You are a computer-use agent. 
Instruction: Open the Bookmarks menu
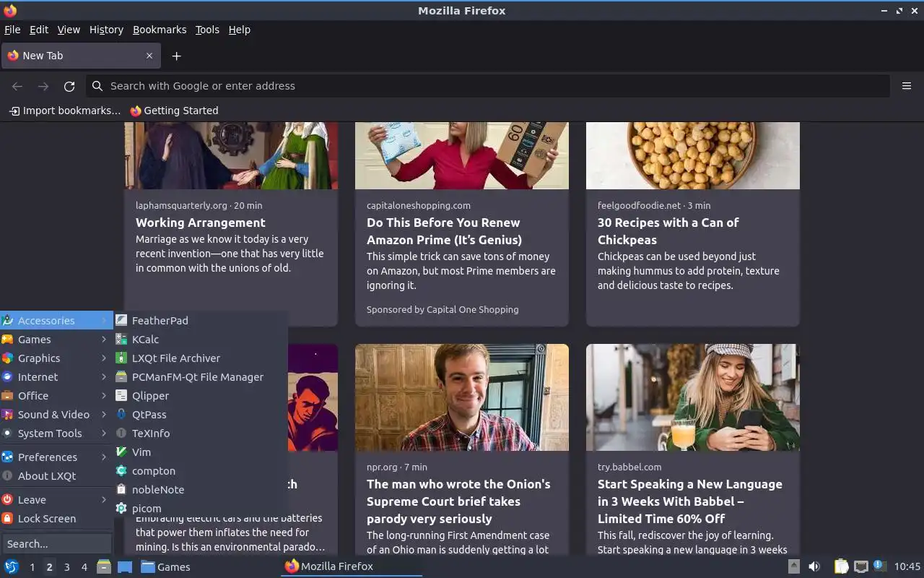[160, 30]
